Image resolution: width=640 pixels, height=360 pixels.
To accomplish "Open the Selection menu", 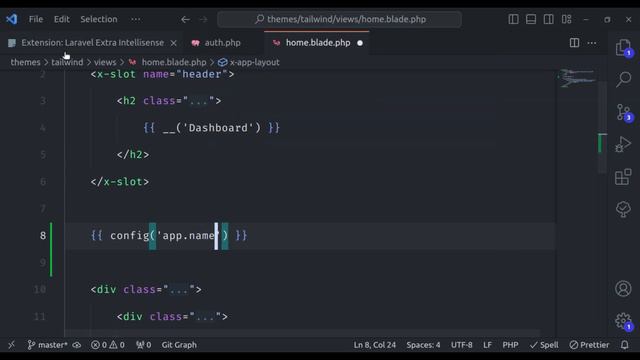I will click(x=99, y=19).
